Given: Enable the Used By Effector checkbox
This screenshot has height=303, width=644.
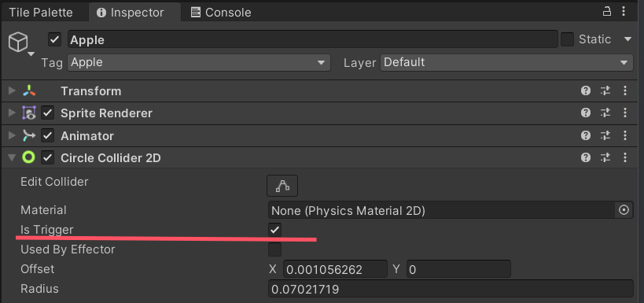Looking at the screenshot, I should [274, 249].
